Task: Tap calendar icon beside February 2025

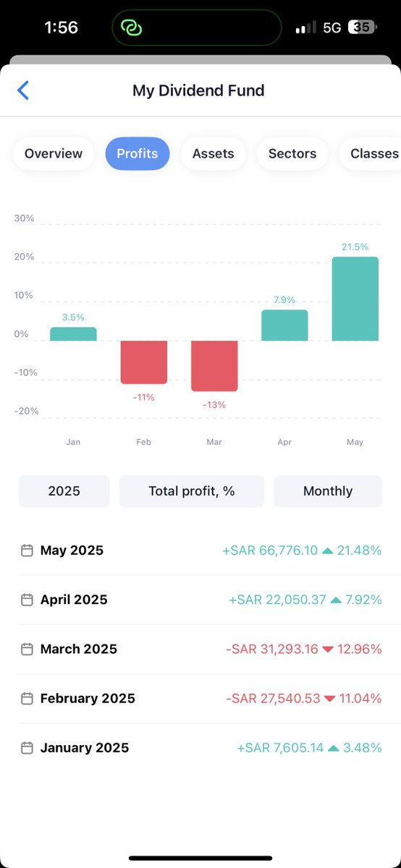Action: click(27, 698)
